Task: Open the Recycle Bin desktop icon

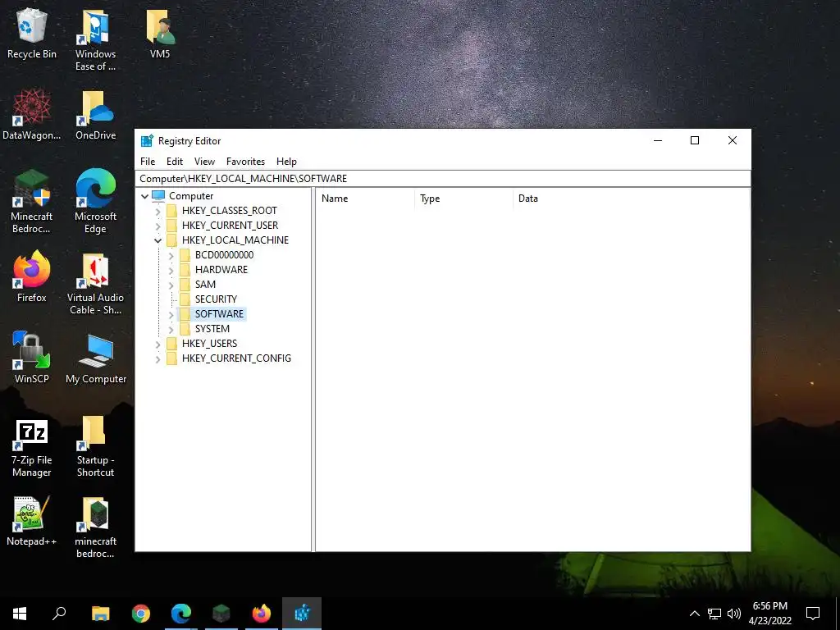Action: (32, 34)
